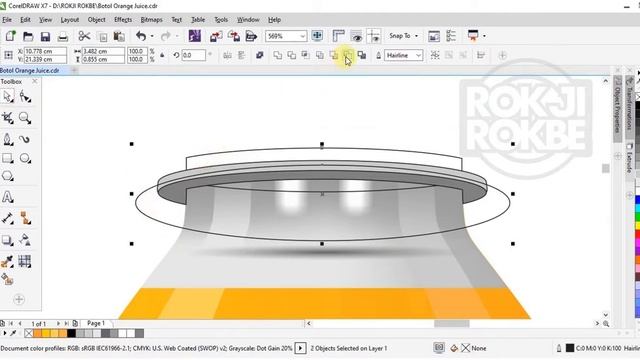
Task: Select the Zoom tool in Toolbox
Action: coord(25,118)
